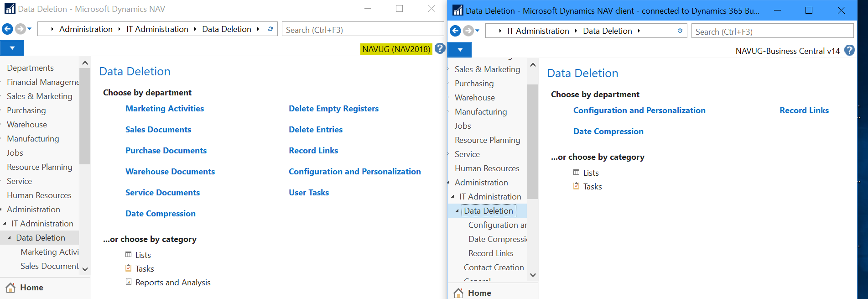Open Configuration and Personalization in Business Central content
Screen dimensions: 868x299
pos(639,110)
